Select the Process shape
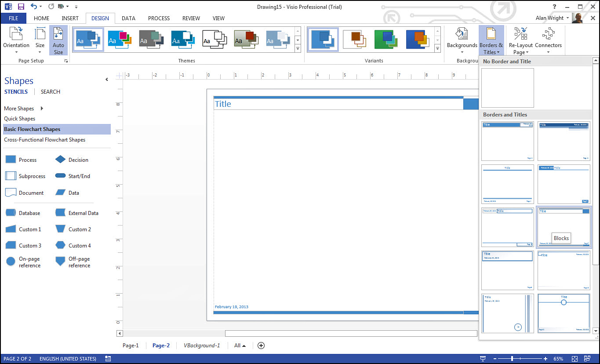The image size is (600, 364). 21,160
